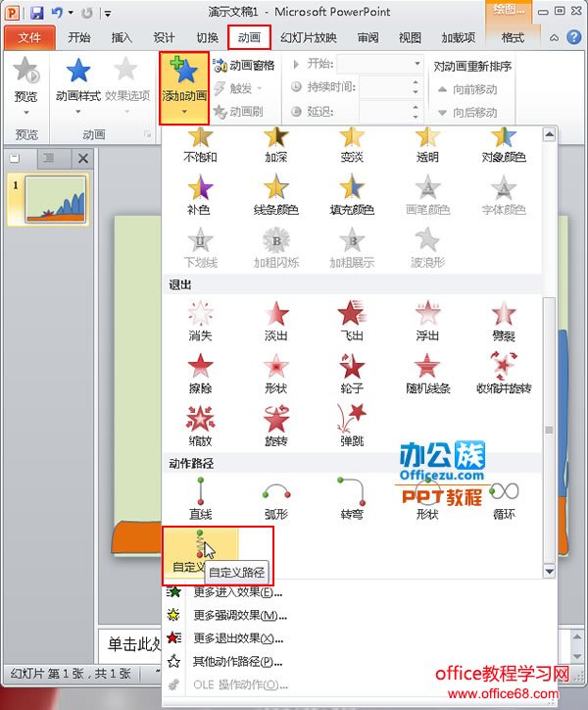The width and height of the screenshot is (588, 710).
Task: Select the 淡出 exit effect
Action: point(276,321)
